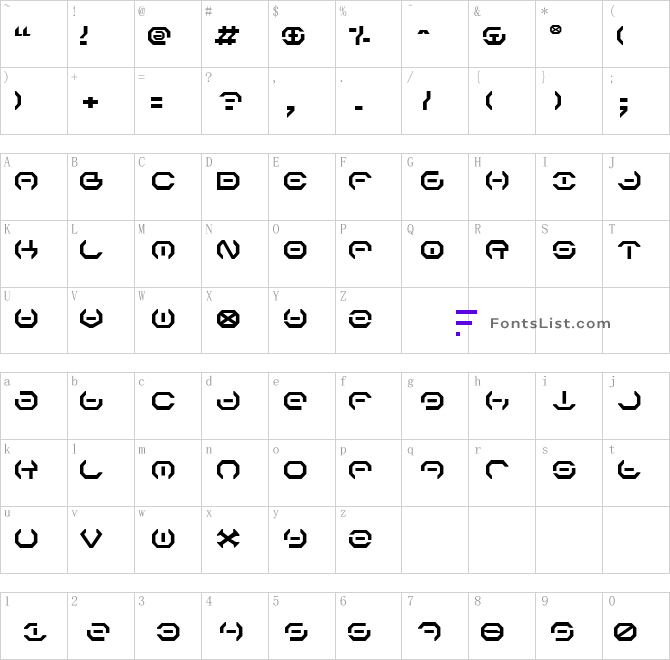The image size is (670, 660).
Task: Click the uppercase A glyph cell
Action: 34,187
